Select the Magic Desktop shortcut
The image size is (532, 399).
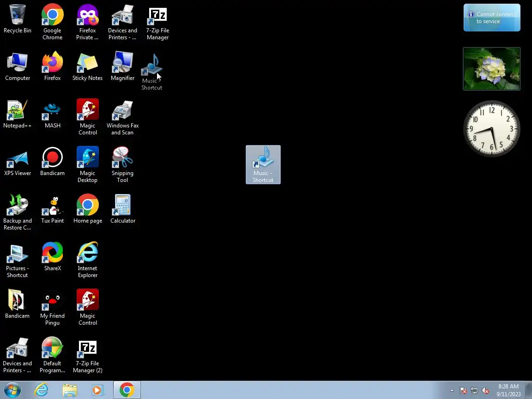coord(87,165)
